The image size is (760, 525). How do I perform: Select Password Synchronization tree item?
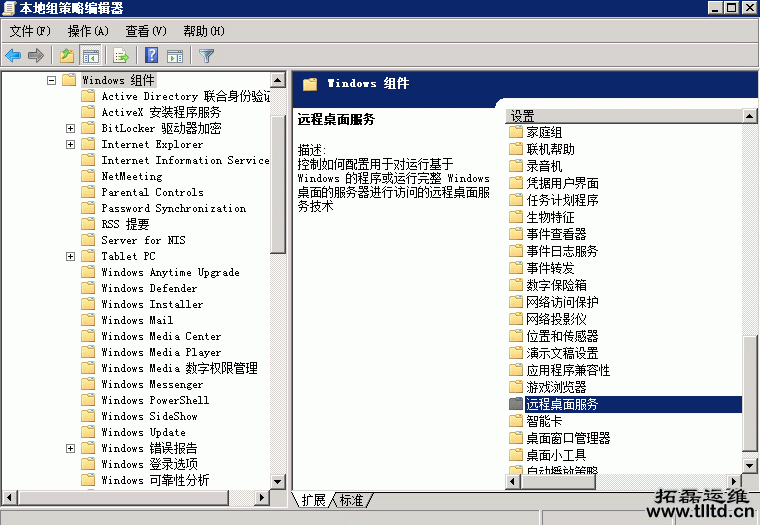[174, 208]
